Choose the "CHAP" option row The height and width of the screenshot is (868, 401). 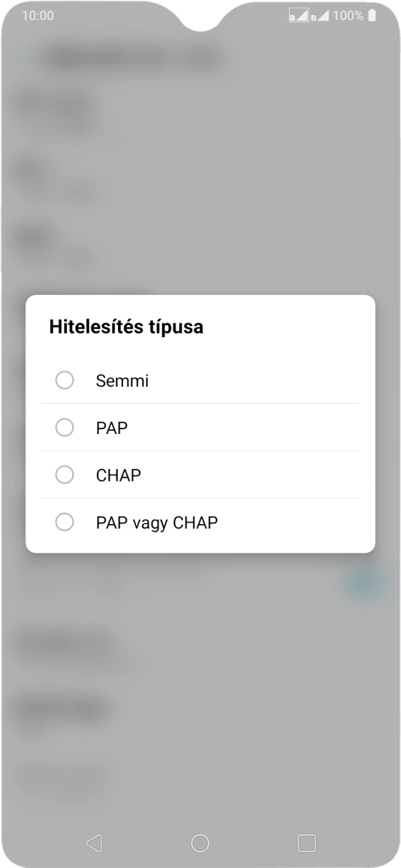(x=200, y=475)
